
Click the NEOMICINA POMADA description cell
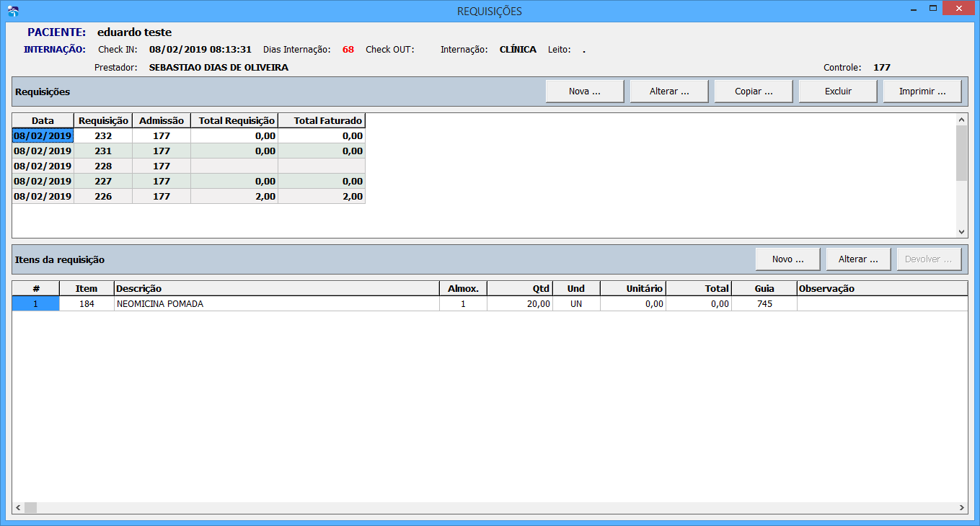[x=277, y=303]
